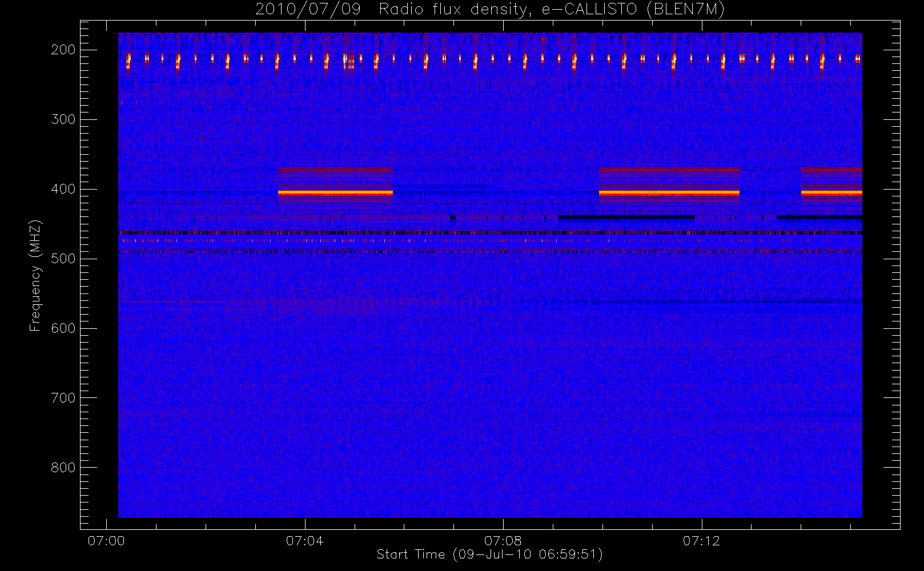
Task: Click the 300 frequency tick label
Action: (x=63, y=119)
